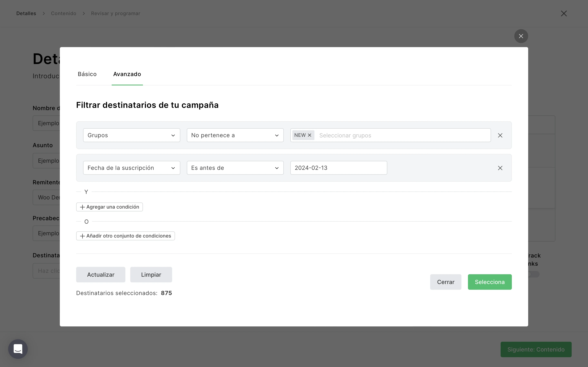588x367 pixels.
Task: Close the campaign editor at top right
Action: pyautogui.click(x=564, y=14)
